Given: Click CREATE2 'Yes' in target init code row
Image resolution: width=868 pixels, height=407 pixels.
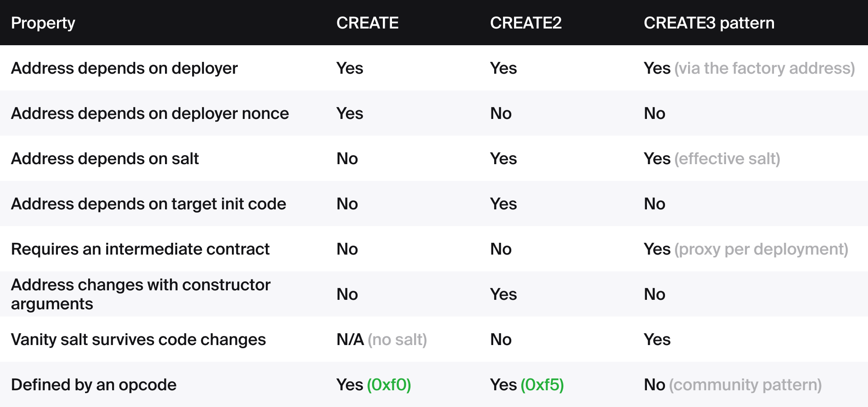Looking at the screenshot, I should point(503,204).
